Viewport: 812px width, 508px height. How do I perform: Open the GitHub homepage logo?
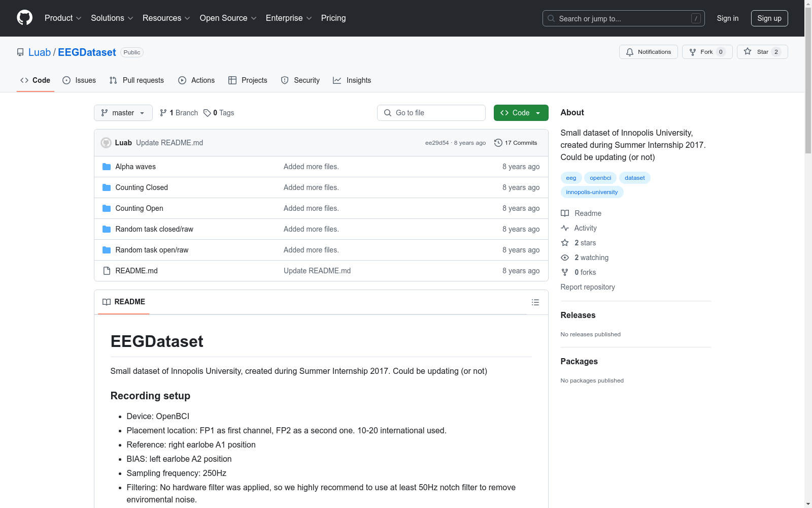(24, 18)
